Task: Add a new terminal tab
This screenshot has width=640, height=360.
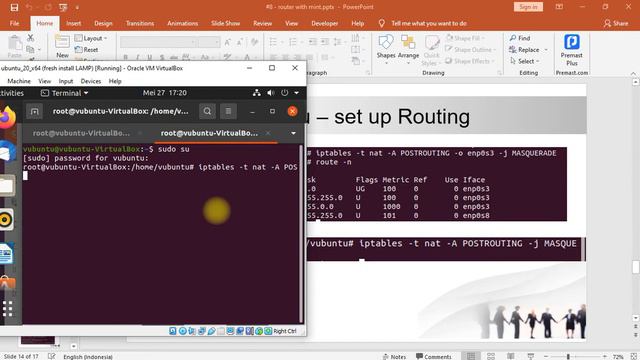Action: [34, 111]
